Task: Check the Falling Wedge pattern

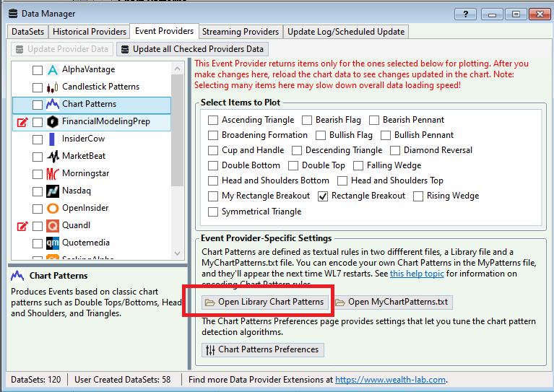Action: click(358, 165)
